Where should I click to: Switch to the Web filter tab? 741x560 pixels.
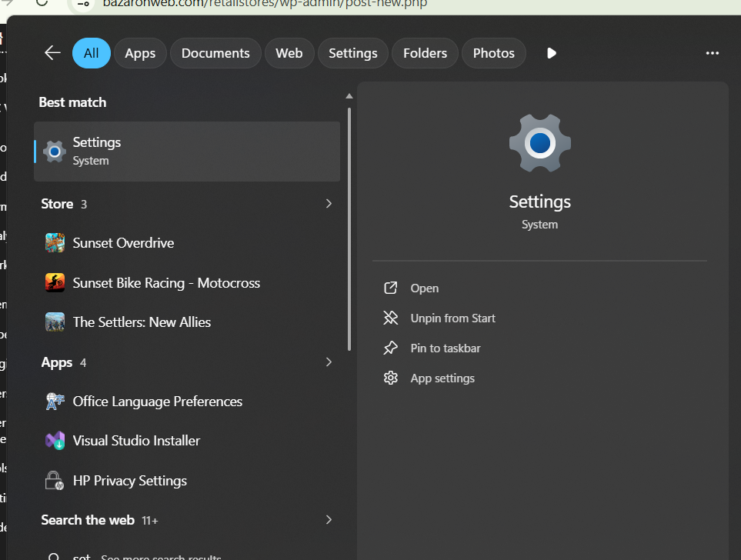[289, 53]
